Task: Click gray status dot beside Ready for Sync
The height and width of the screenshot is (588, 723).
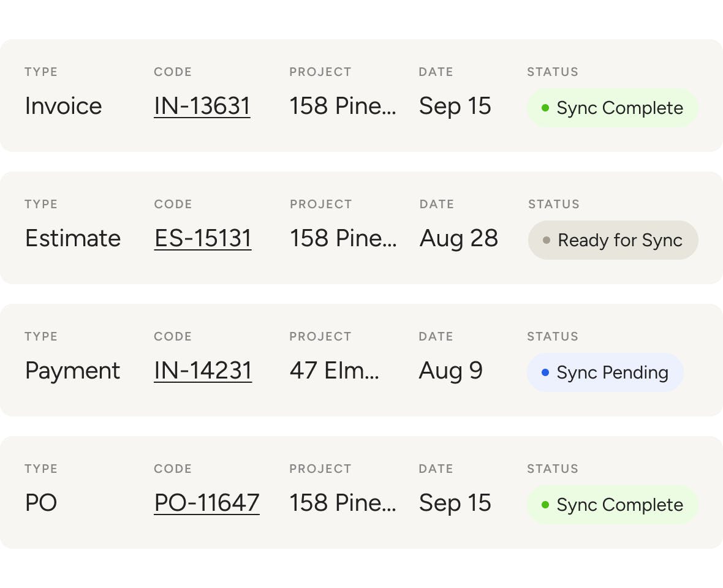Action: coord(547,240)
